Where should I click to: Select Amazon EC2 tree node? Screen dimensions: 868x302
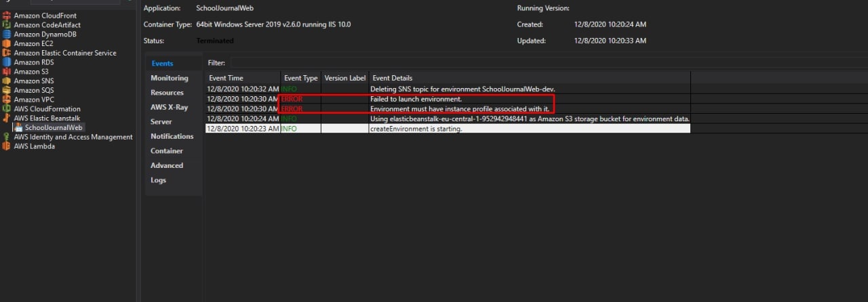tap(33, 43)
